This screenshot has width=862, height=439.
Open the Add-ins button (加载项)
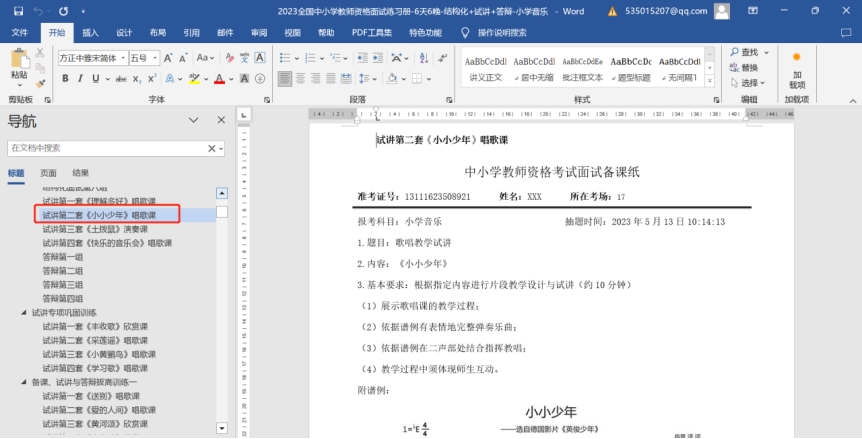coord(797,70)
